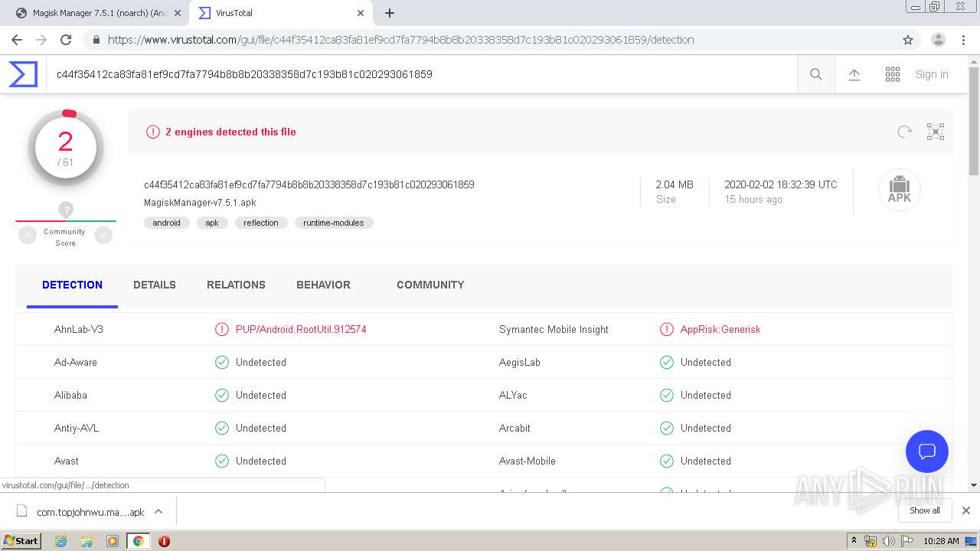Click the browser forward arrow
980x551 pixels.
[x=41, y=40]
